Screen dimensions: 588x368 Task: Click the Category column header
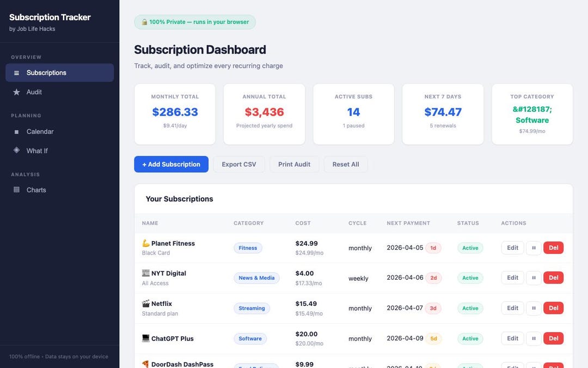[249, 223]
